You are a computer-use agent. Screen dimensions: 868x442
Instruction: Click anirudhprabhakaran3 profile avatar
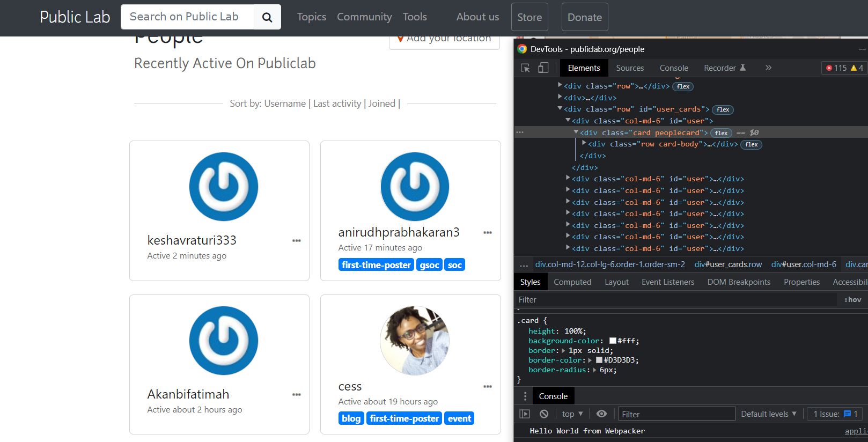pyautogui.click(x=415, y=187)
